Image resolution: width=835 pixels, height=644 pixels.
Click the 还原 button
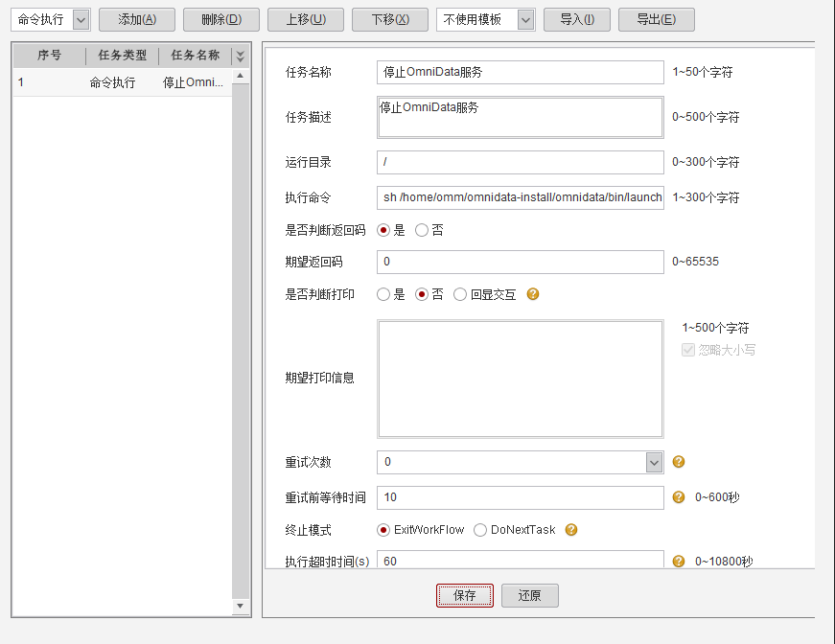click(x=530, y=595)
